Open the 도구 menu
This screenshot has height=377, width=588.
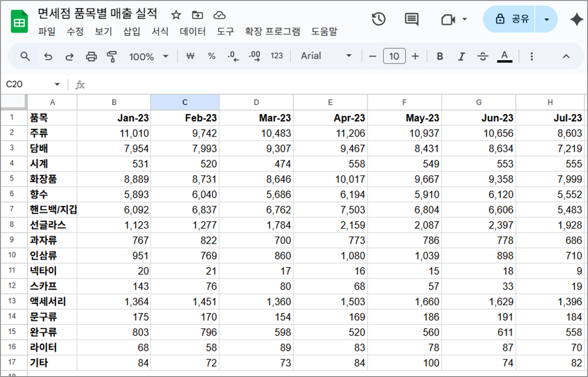tap(226, 31)
